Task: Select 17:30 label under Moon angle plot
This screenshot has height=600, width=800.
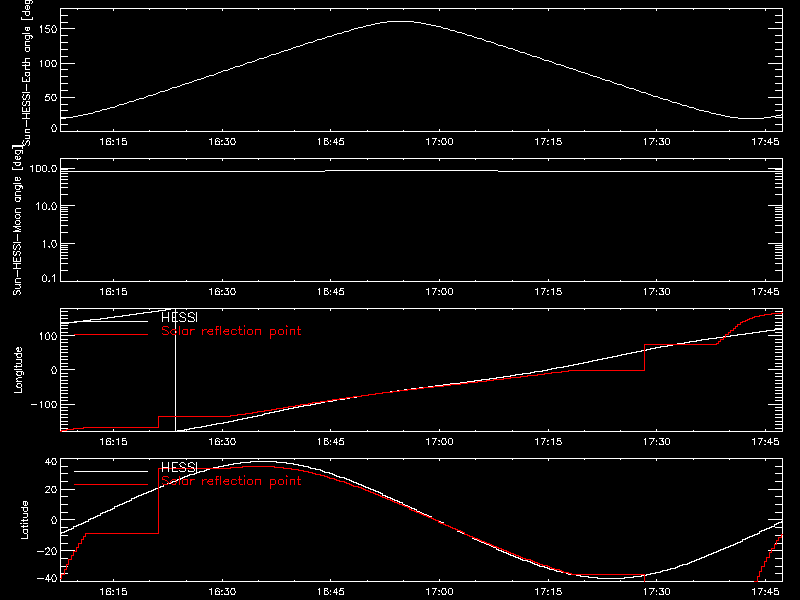Action: (x=657, y=291)
